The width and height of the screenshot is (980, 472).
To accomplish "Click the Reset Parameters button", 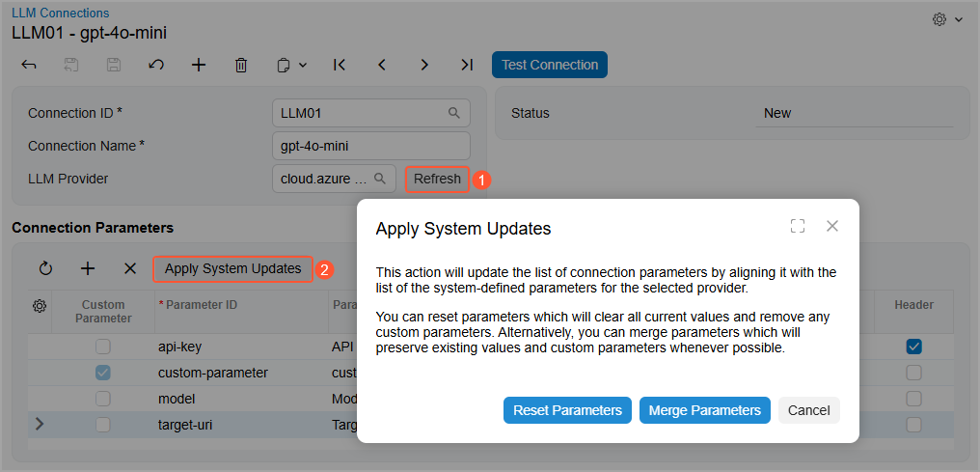I will [x=567, y=410].
